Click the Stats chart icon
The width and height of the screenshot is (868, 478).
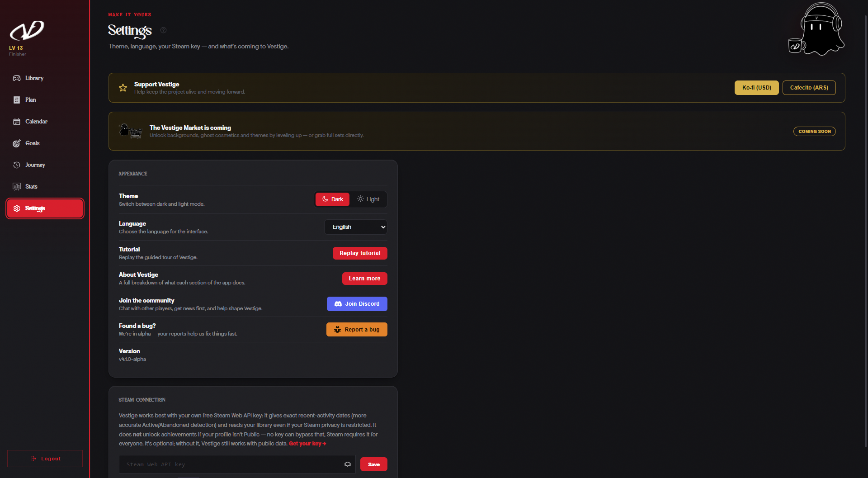[x=17, y=187]
